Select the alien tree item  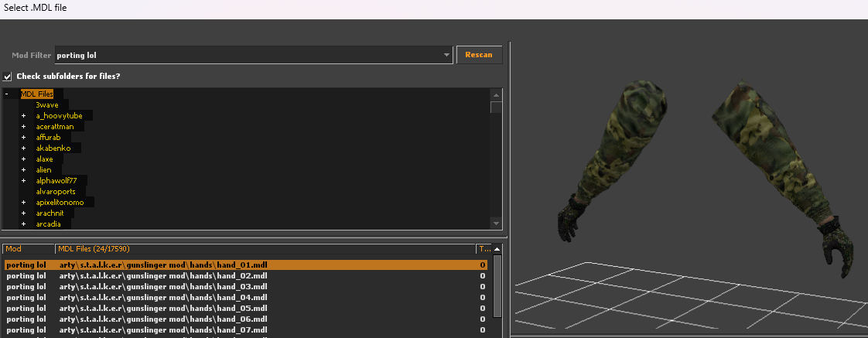44,170
